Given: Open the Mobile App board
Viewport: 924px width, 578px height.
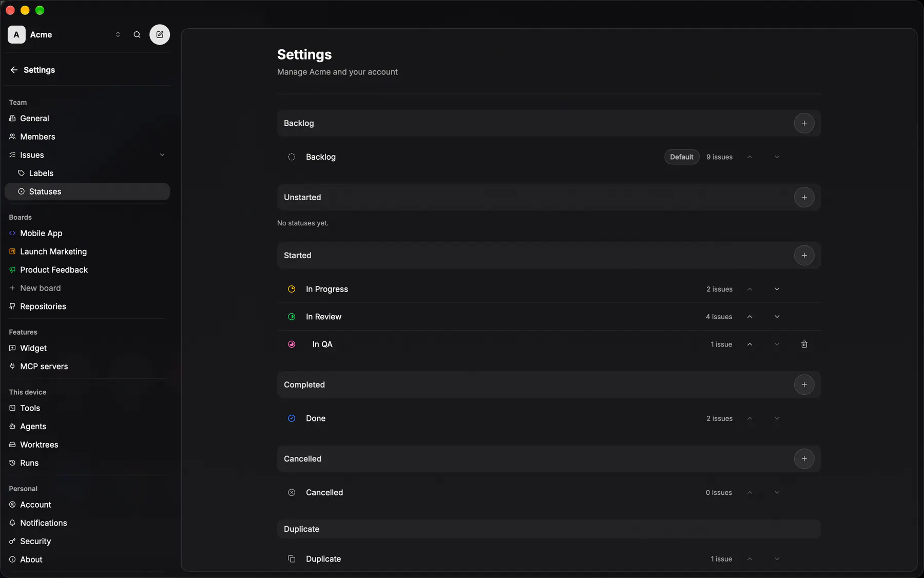Looking at the screenshot, I should pyautogui.click(x=87, y=233).
